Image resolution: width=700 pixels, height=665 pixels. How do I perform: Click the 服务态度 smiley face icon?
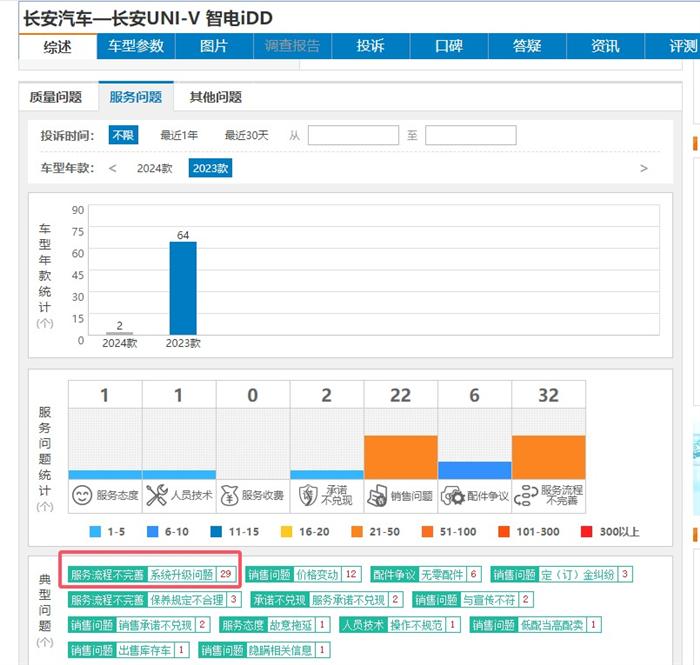click(82, 495)
